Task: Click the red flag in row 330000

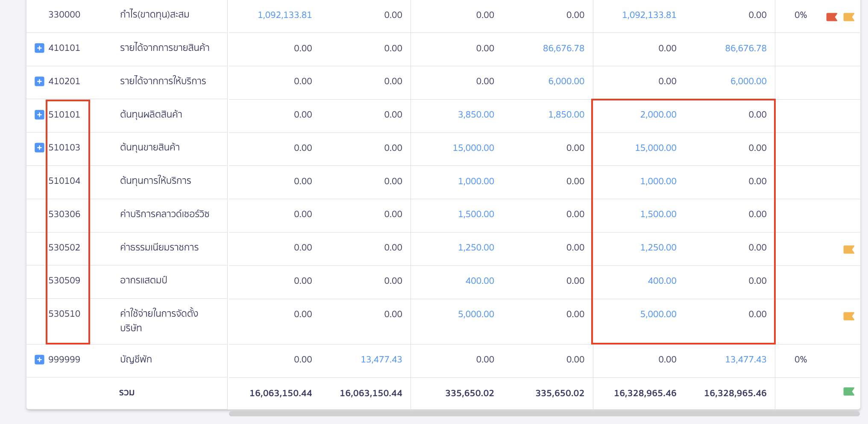Action: [x=831, y=17]
